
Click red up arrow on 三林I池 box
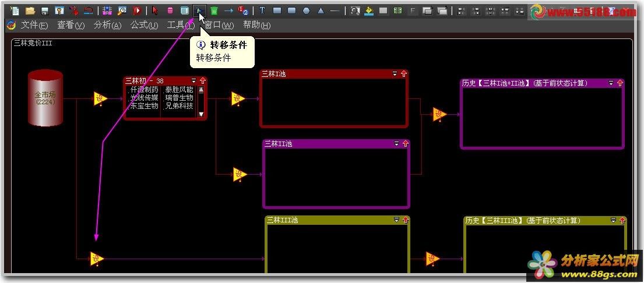[404, 74]
